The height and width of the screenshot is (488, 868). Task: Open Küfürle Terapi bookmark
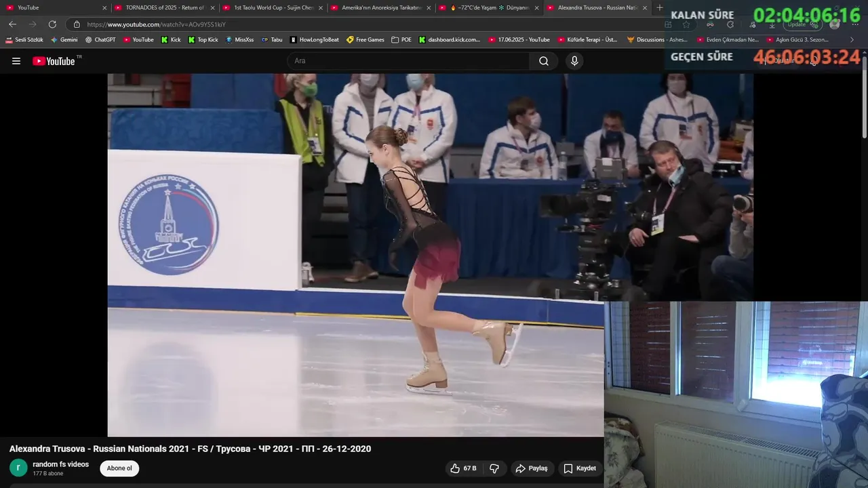[x=587, y=40]
